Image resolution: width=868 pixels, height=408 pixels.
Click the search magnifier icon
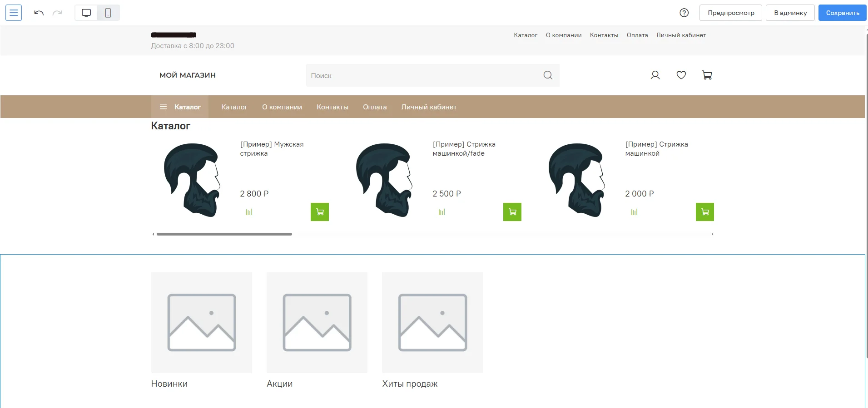pyautogui.click(x=548, y=75)
